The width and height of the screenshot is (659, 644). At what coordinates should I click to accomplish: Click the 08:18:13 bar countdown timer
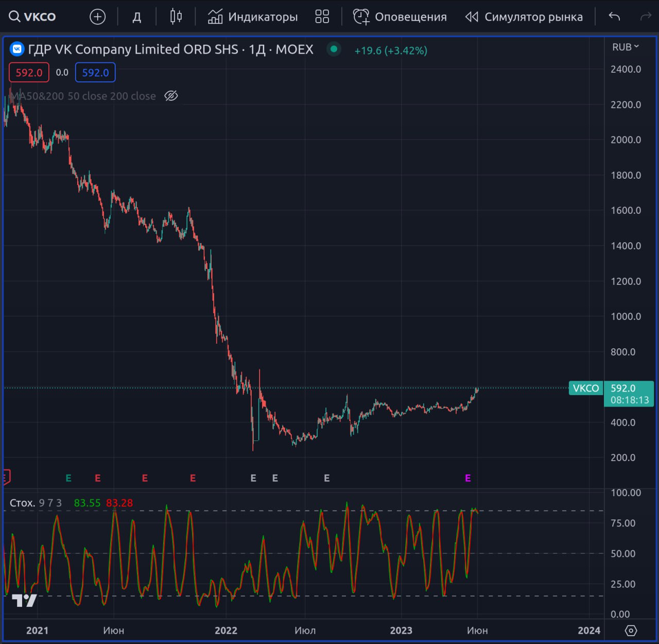pyautogui.click(x=630, y=400)
